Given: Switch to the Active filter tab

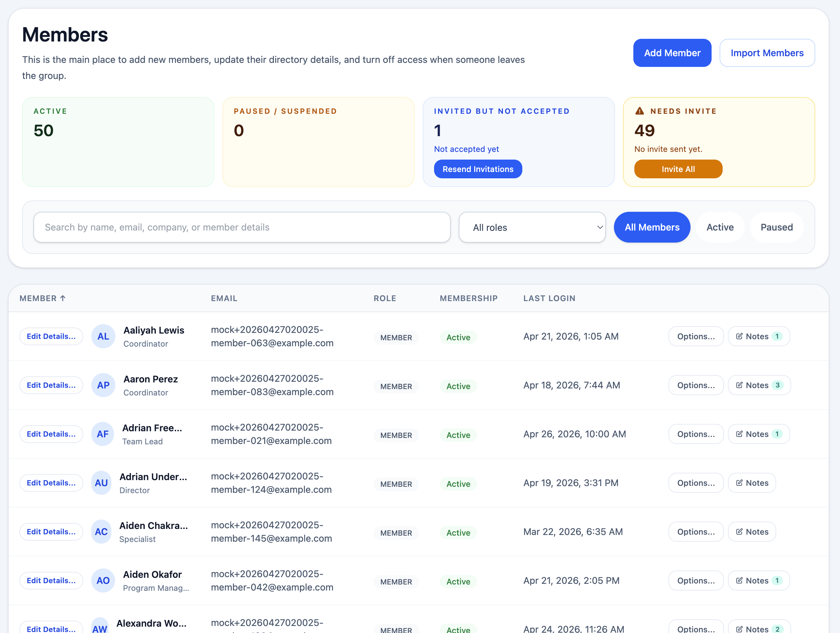Looking at the screenshot, I should (720, 227).
